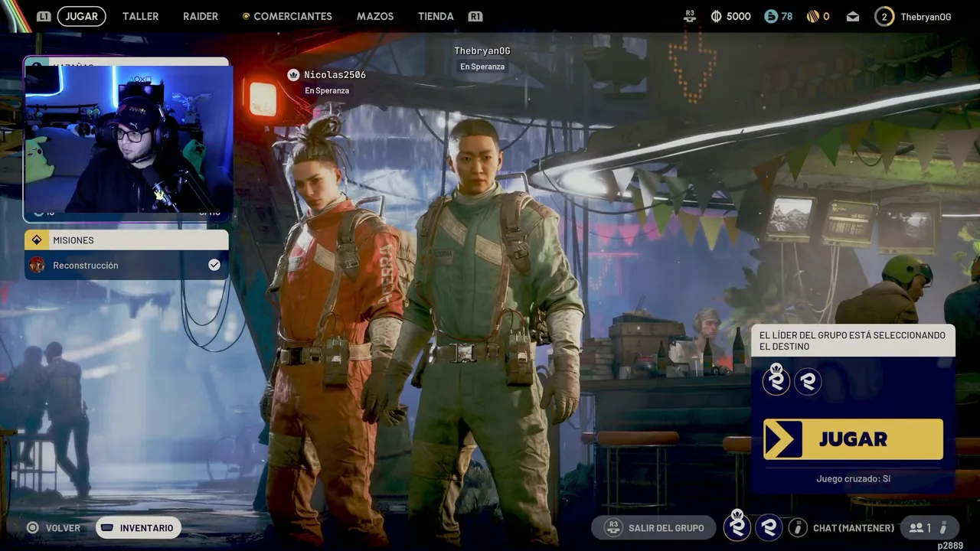Toggle the Reconstrucción mission checkmark
The width and height of the screenshot is (980, 551).
pyautogui.click(x=214, y=265)
